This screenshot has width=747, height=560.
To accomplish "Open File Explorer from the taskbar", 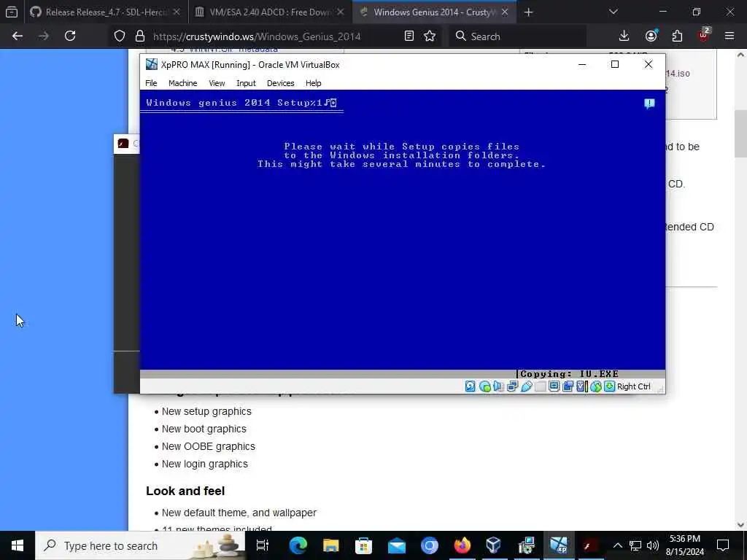I will [x=331, y=545].
